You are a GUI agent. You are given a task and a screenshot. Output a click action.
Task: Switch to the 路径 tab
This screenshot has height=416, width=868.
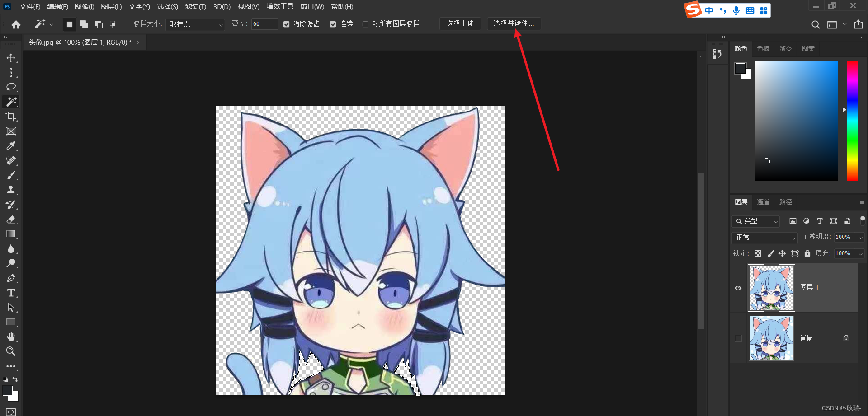point(786,202)
